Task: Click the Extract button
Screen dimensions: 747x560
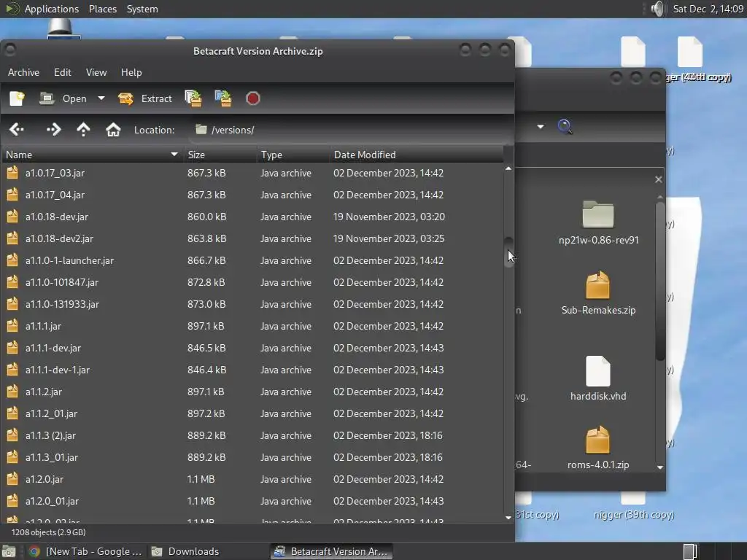Action: click(145, 98)
